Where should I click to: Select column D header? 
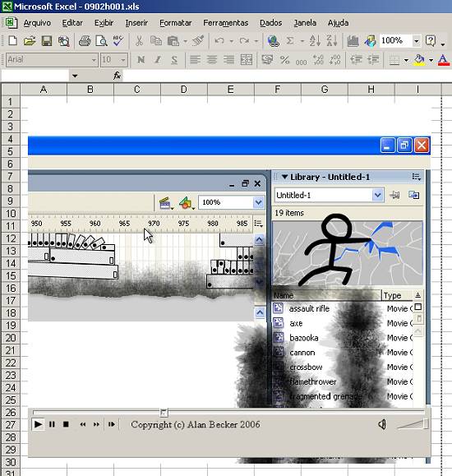pyautogui.click(x=183, y=90)
